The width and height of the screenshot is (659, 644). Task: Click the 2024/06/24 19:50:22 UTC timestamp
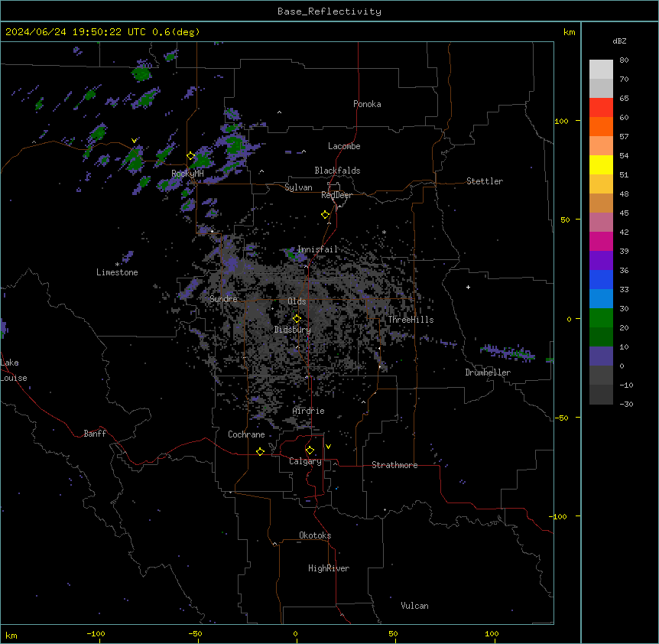[x=76, y=32]
